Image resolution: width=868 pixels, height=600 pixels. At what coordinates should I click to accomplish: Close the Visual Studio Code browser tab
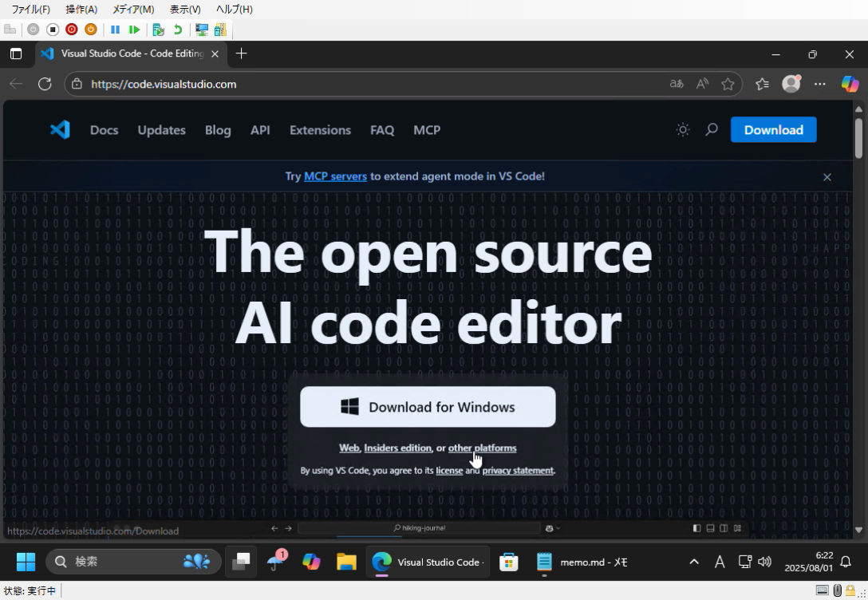tap(215, 53)
